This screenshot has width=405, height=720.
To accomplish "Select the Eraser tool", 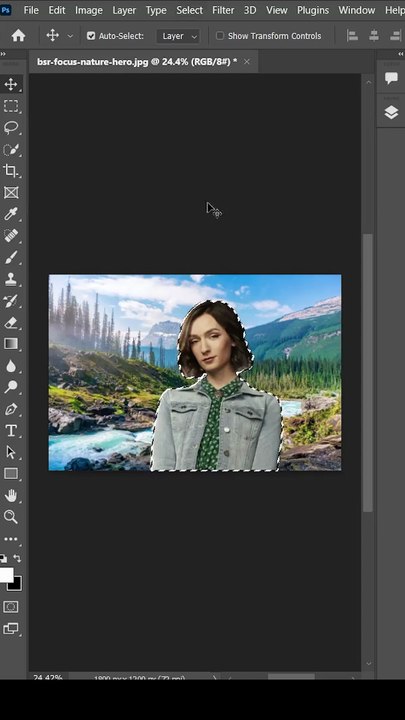I will pyautogui.click(x=11, y=322).
